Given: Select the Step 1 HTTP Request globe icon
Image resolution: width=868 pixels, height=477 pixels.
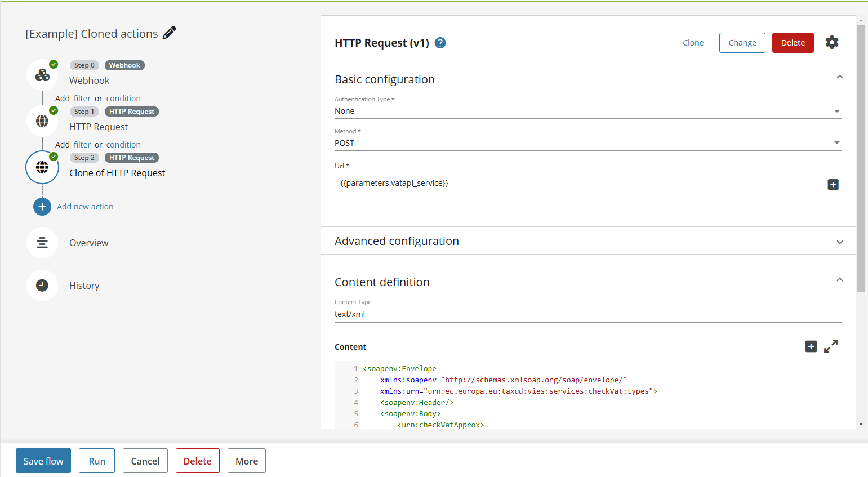Looking at the screenshot, I should [42, 121].
